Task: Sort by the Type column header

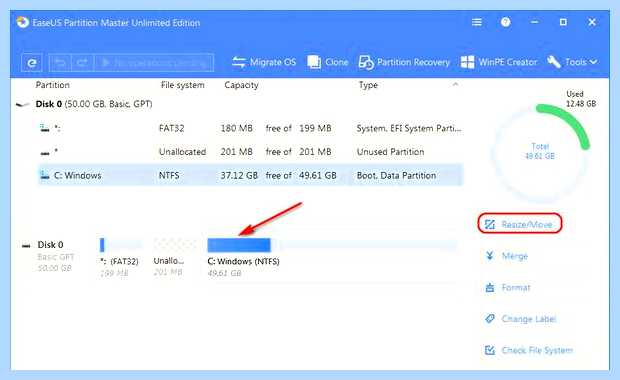Action: (368, 85)
